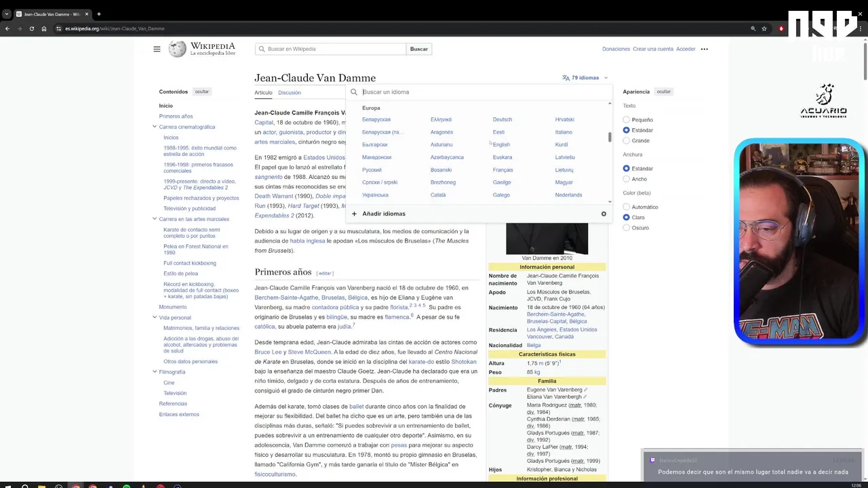The image size is (868, 488).
Task: Click the magnifier icon in the language search box
Action: click(x=354, y=92)
